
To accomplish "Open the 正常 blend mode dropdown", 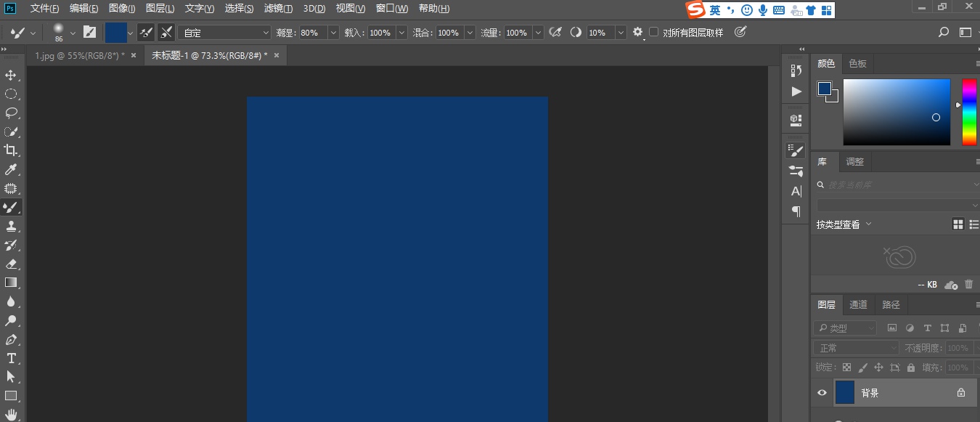I will tap(855, 348).
